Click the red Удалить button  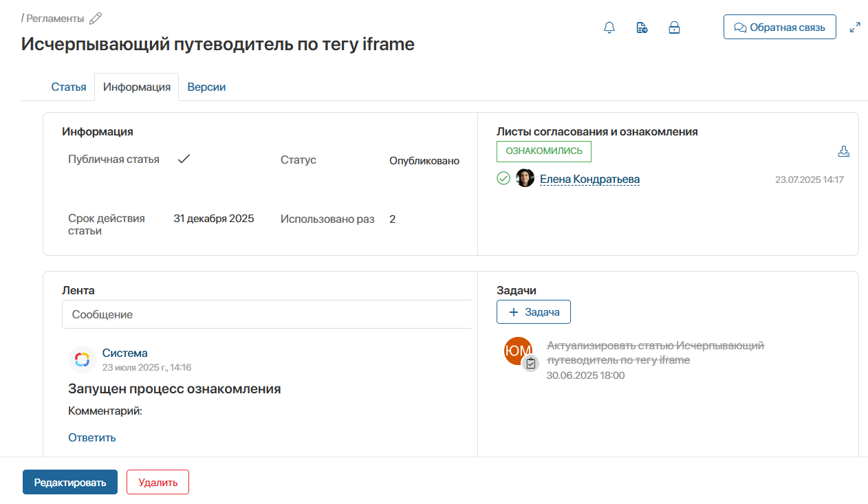pos(158,482)
